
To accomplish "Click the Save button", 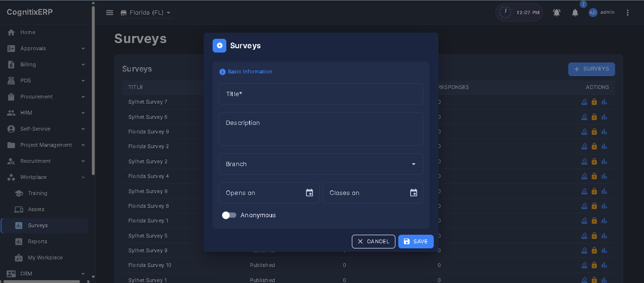I will [416, 241].
